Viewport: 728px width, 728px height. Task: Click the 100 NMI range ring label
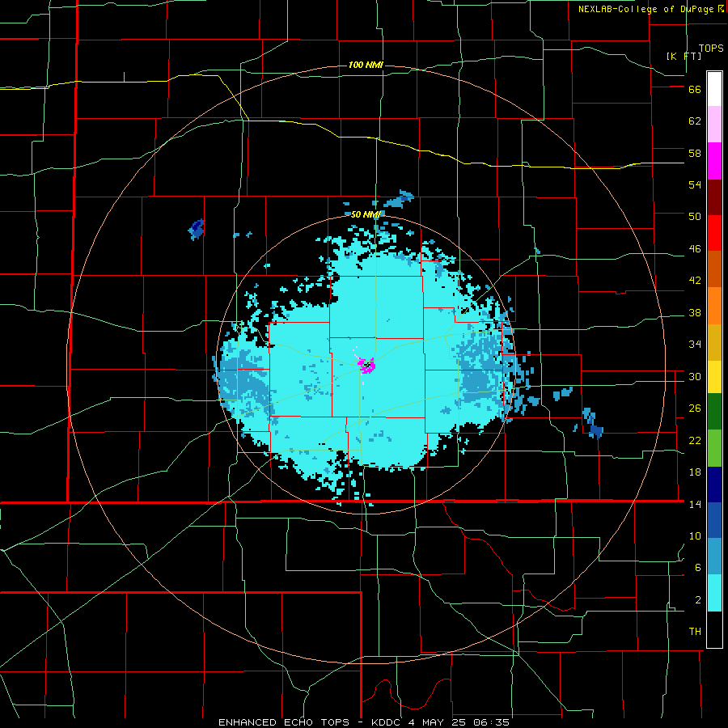[x=366, y=65]
